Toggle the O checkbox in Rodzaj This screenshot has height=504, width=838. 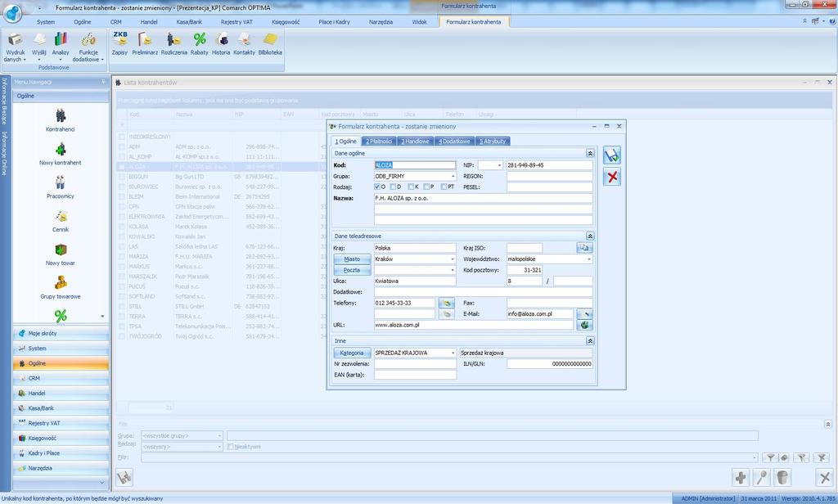[x=377, y=187]
